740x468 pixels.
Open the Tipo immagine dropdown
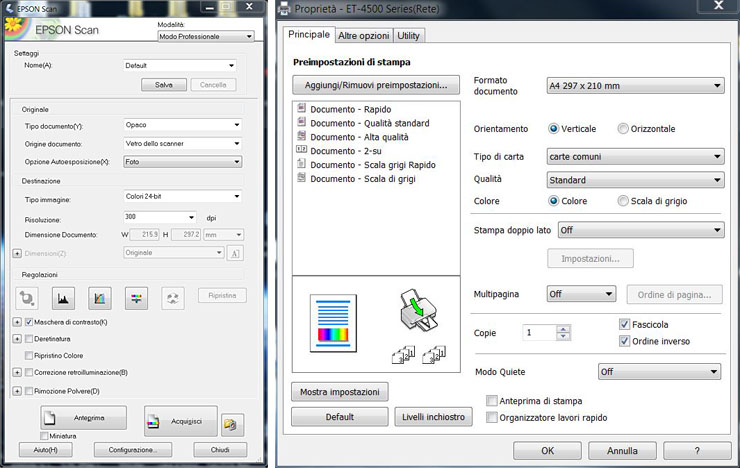pyautogui.click(x=182, y=197)
